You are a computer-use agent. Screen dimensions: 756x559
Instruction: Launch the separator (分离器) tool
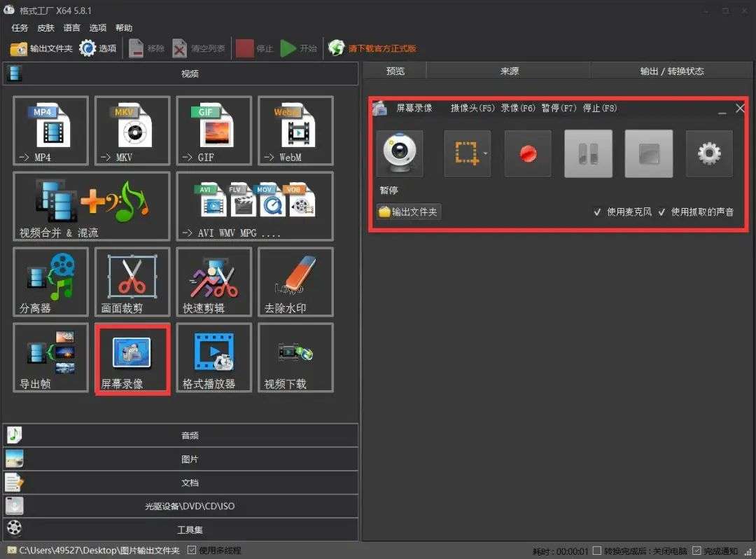50,282
